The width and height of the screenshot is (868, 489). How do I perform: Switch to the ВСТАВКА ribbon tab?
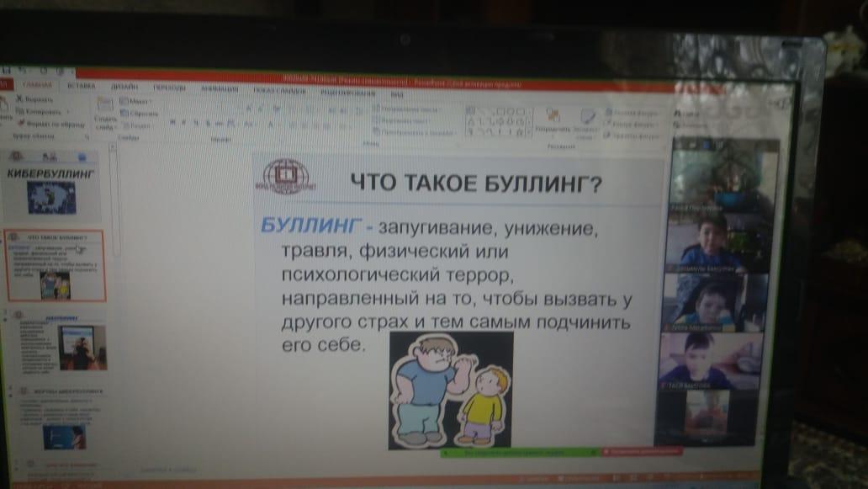[x=82, y=86]
